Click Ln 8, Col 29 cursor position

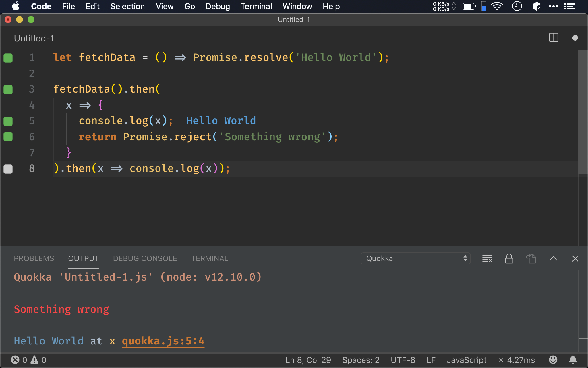pos(308,360)
